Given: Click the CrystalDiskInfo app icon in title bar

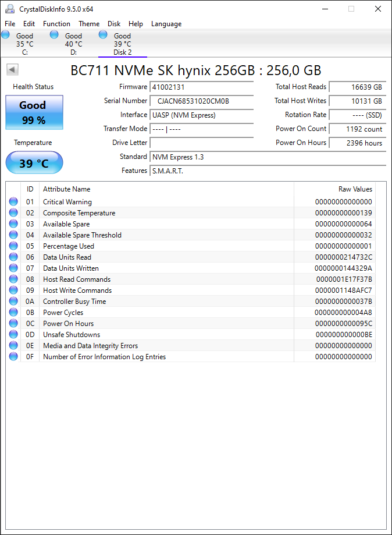Looking at the screenshot, I should tap(10, 9).
